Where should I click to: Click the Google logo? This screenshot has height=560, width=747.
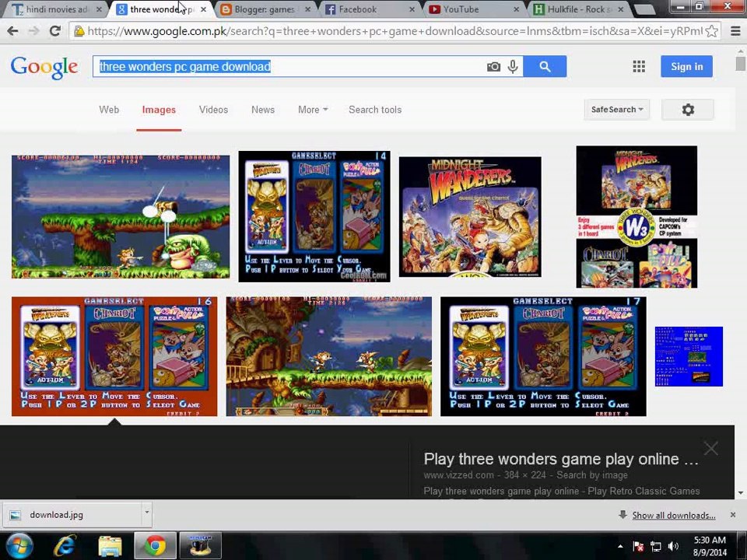pyautogui.click(x=44, y=67)
